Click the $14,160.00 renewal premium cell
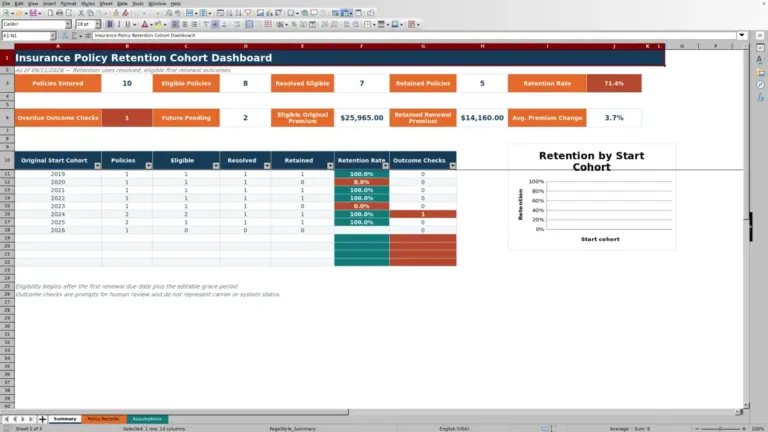768x432 pixels. (x=482, y=118)
